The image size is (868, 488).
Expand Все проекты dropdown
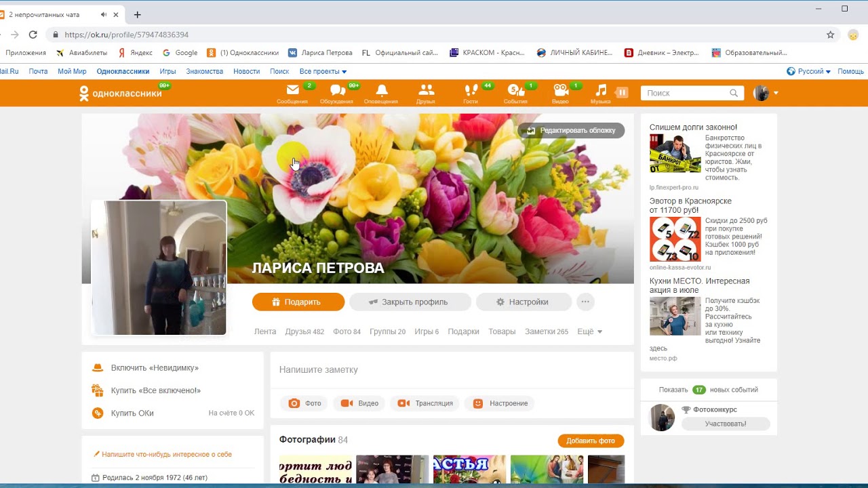pyautogui.click(x=323, y=71)
